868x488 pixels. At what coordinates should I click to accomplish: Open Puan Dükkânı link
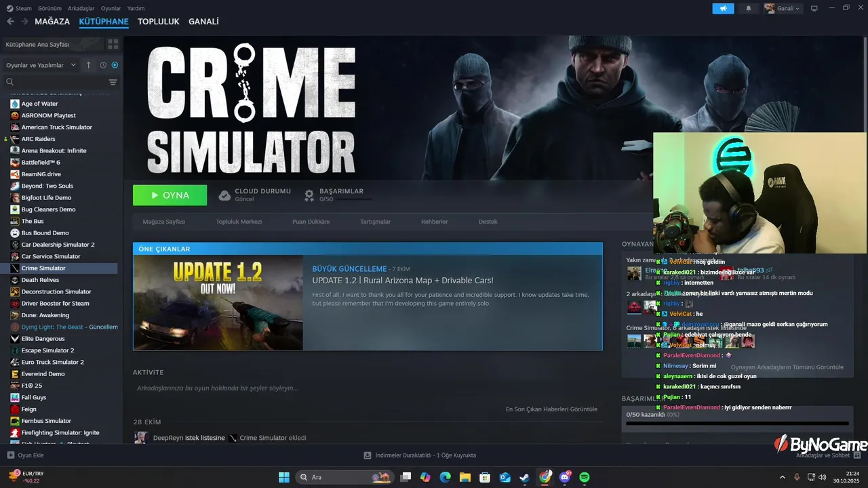coord(311,222)
